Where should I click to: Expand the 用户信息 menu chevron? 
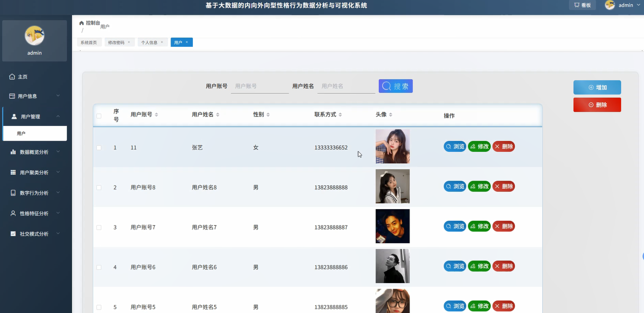(x=58, y=96)
